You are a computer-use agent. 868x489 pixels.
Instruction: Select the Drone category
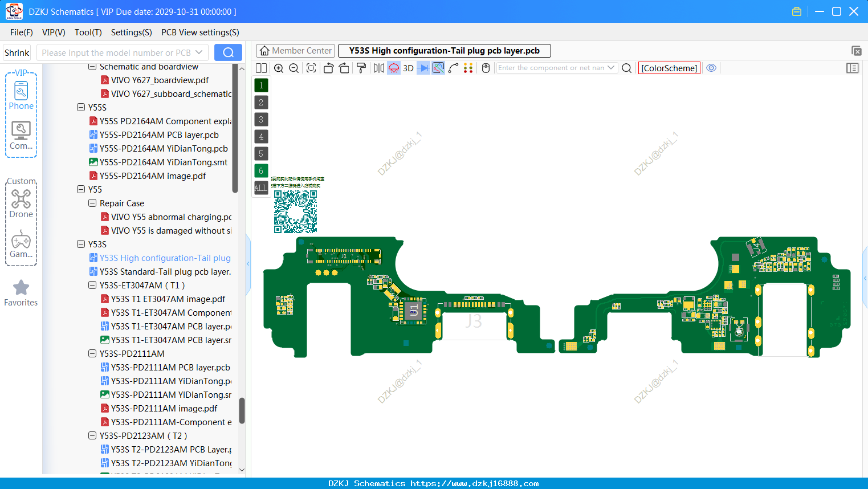[21, 203]
